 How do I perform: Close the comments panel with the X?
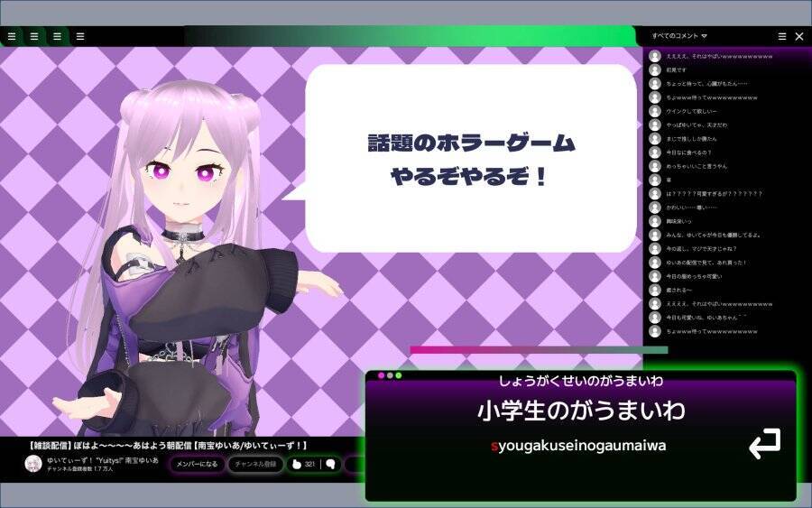(x=799, y=36)
